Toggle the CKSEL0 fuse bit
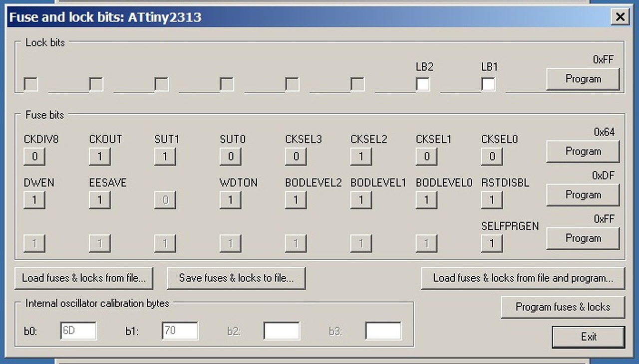 pyautogui.click(x=492, y=157)
